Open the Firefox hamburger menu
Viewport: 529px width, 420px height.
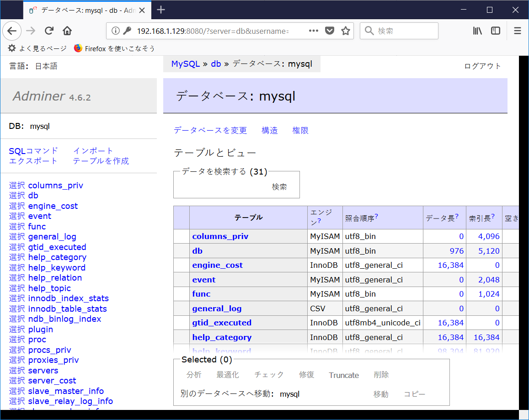click(x=517, y=31)
